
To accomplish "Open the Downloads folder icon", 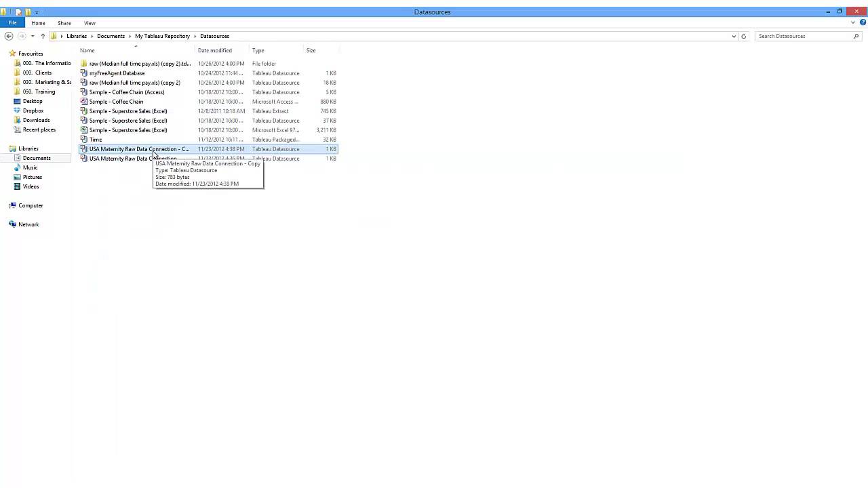I will point(18,120).
